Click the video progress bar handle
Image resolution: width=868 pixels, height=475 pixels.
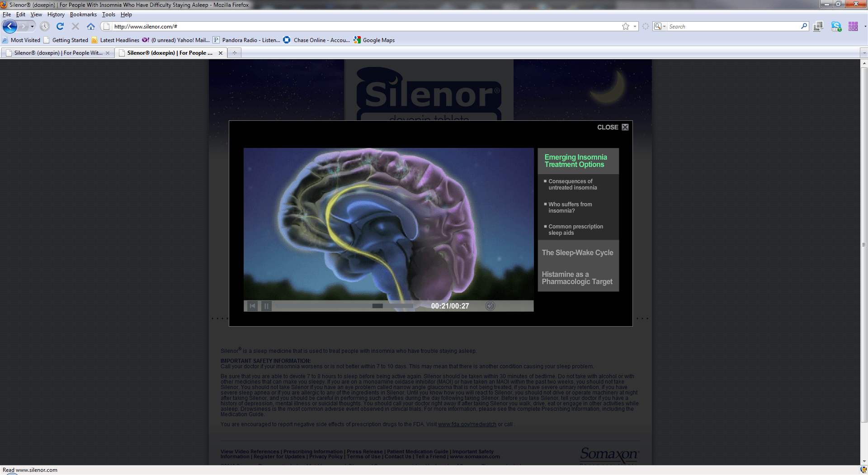pos(377,306)
